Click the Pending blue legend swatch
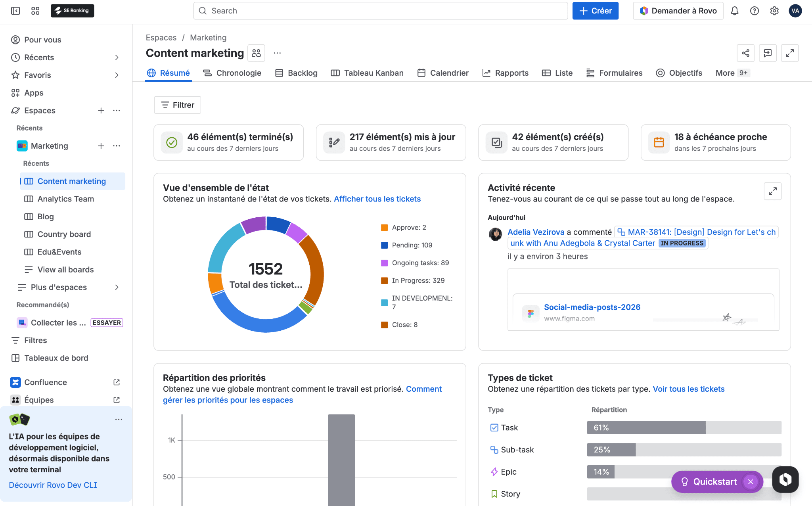This screenshot has height=506, width=812. click(384, 245)
